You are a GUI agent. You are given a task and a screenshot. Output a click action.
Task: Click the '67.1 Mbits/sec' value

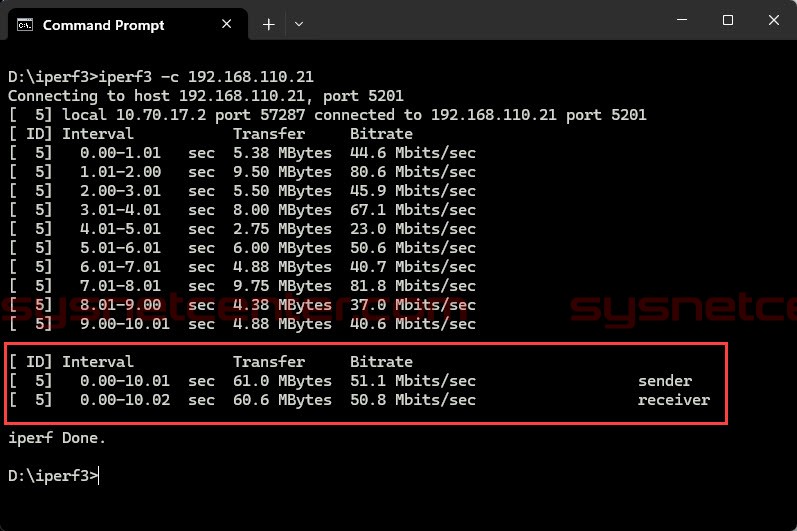pos(413,210)
